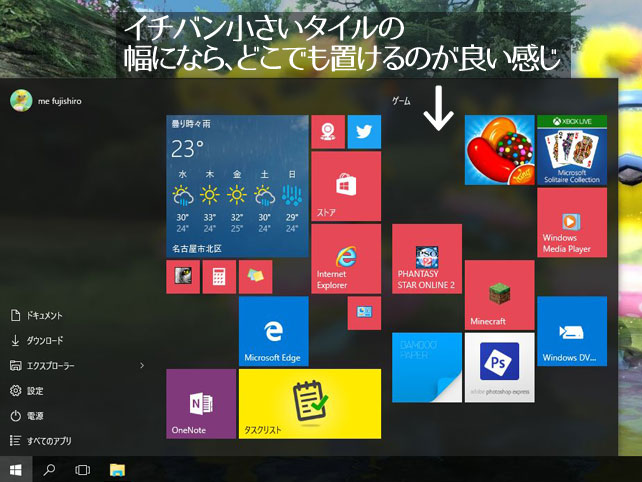642x482 pixels.
Task: Open the Weather tile for 名古屋市北区
Action: (237, 186)
